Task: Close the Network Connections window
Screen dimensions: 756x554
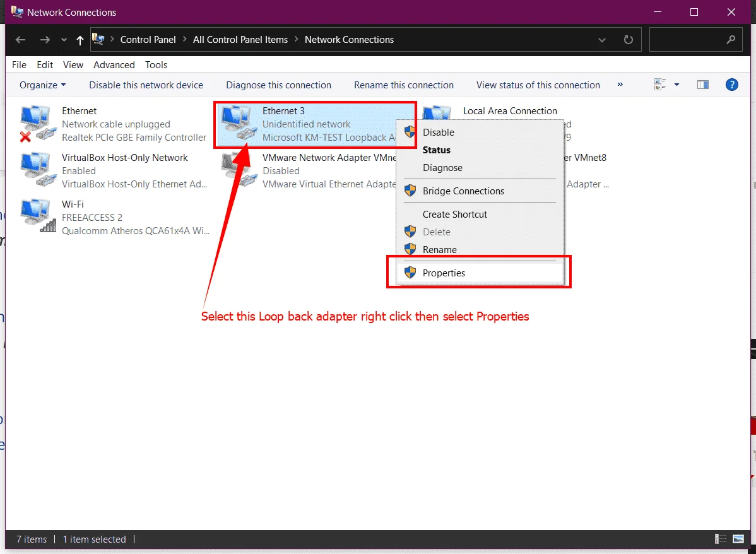Action: [x=731, y=12]
